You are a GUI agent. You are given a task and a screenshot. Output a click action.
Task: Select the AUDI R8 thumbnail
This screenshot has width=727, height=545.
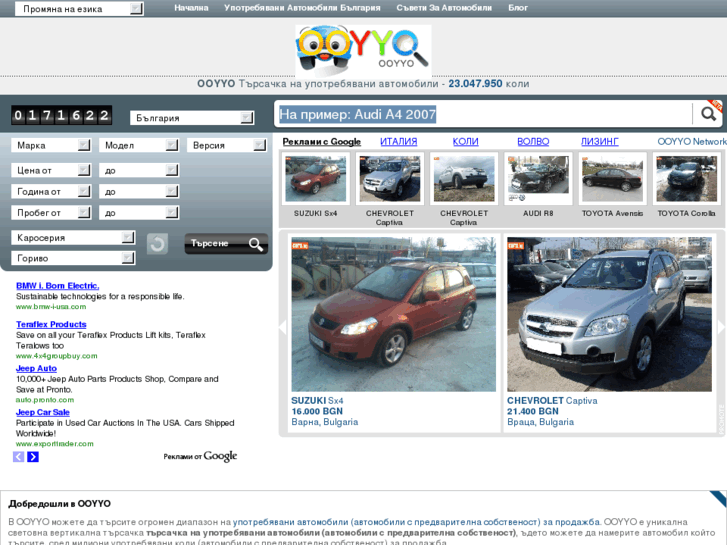537,180
